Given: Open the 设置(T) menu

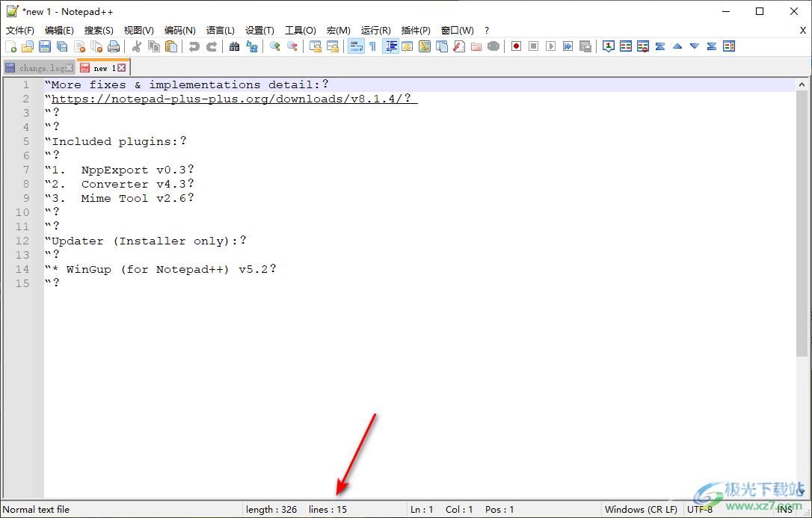Looking at the screenshot, I should coord(259,31).
